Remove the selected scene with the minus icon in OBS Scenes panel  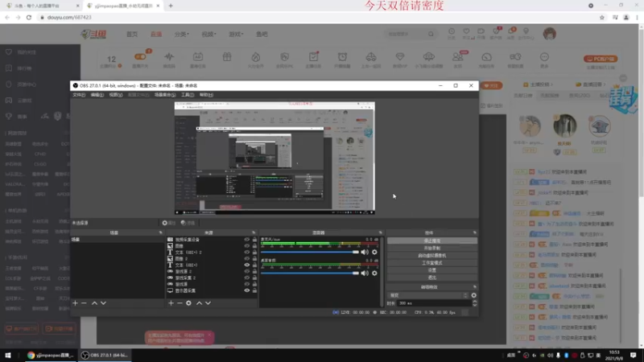coord(85,303)
